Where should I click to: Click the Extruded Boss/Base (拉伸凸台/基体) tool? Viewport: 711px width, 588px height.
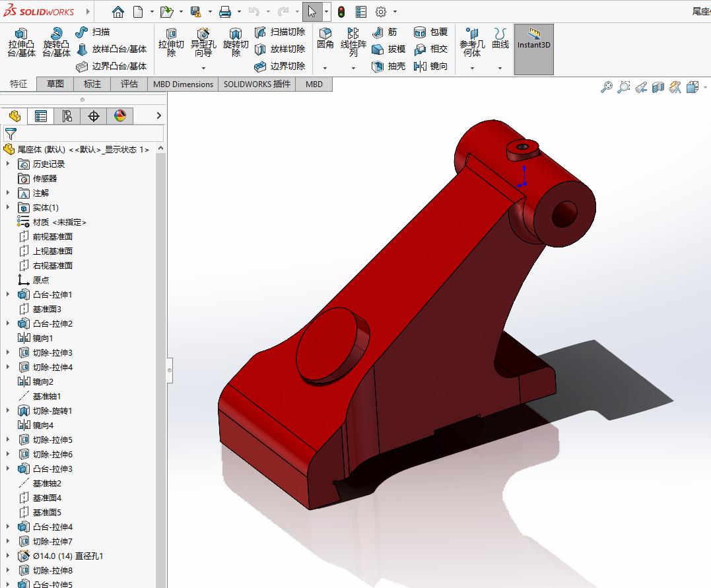click(21, 42)
